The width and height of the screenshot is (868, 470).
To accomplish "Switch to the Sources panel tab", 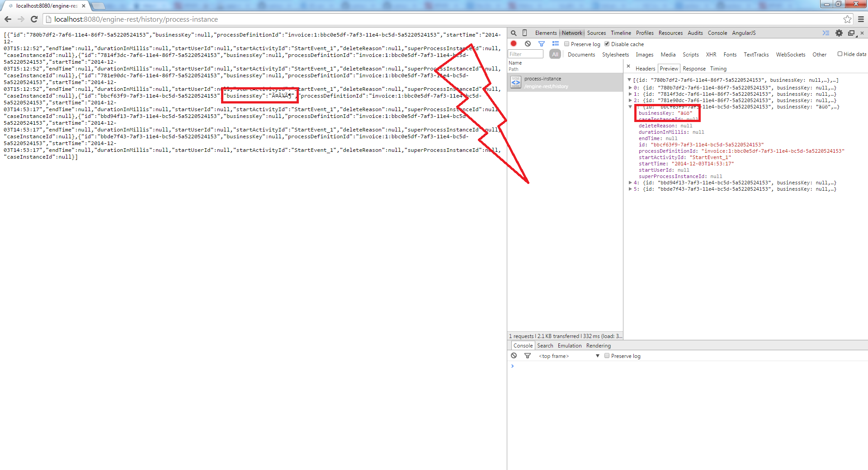I will (x=596, y=33).
